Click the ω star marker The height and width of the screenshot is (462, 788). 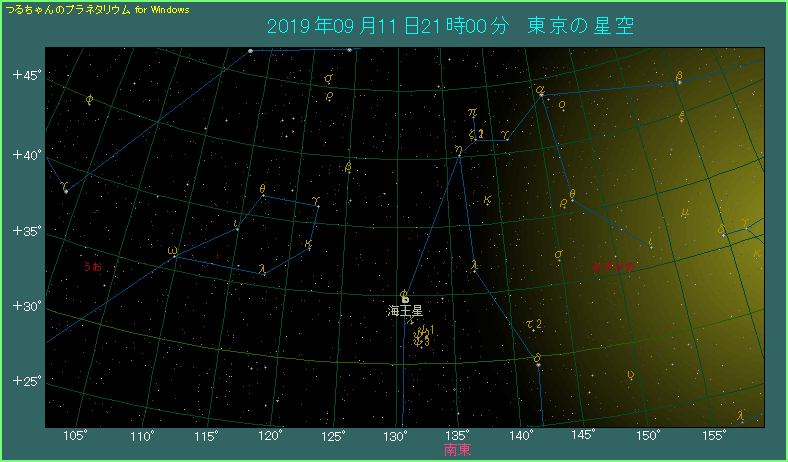[173, 252]
